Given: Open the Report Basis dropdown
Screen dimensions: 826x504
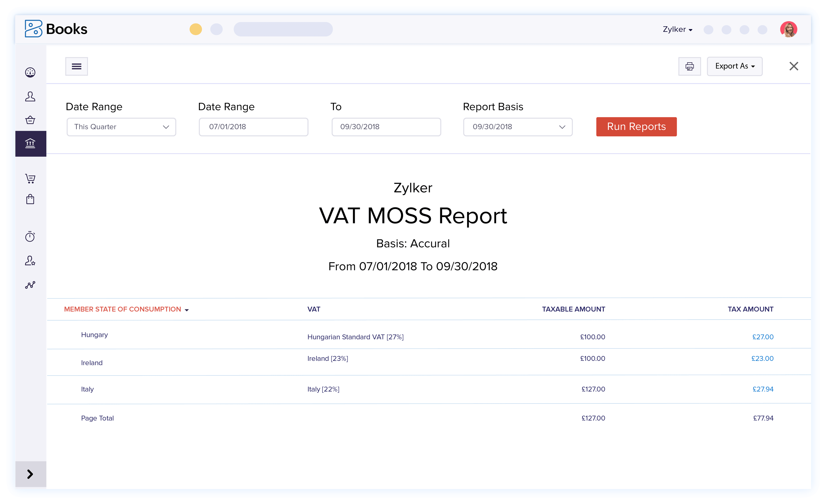Looking at the screenshot, I should 517,127.
